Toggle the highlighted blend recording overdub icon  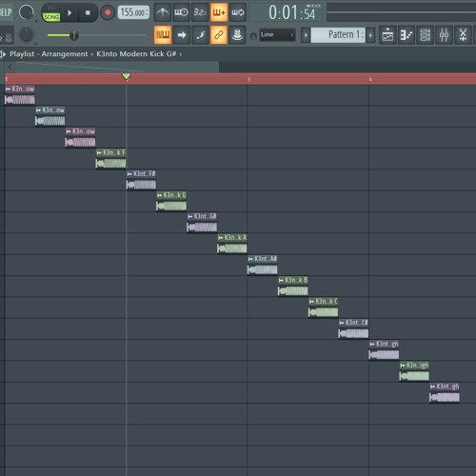click(219, 12)
